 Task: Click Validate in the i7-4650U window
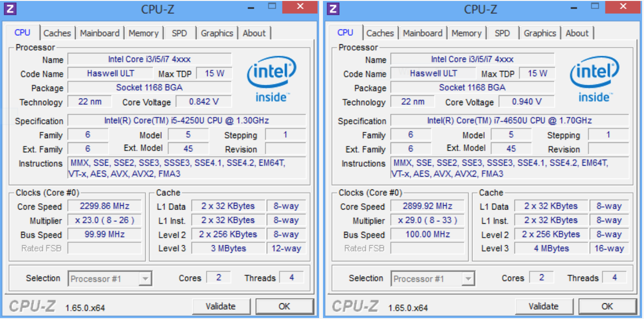(x=543, y=306)
